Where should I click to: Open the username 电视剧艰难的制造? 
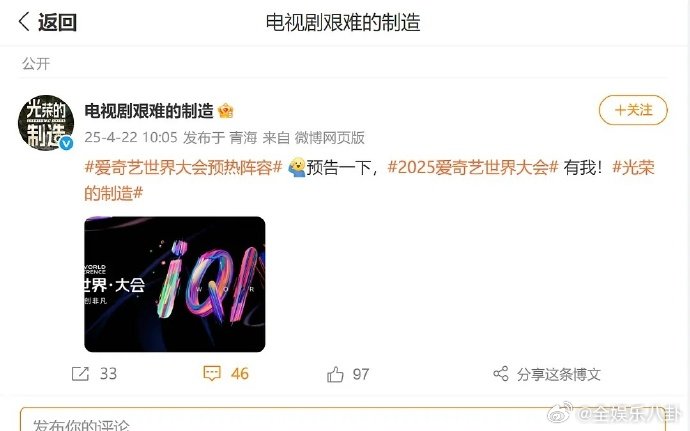pyautogui.click(x=149, y=111)
